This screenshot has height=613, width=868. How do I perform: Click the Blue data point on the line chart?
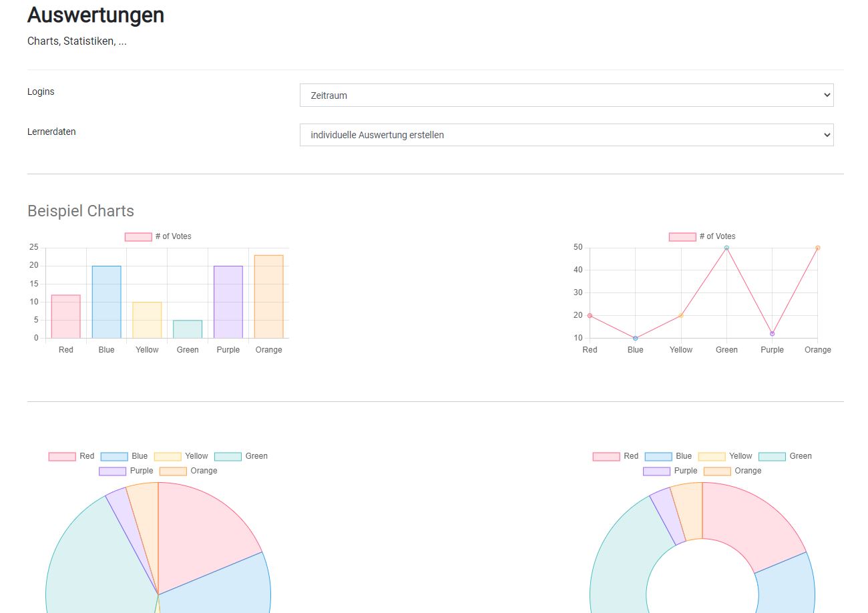tap(635, 338)
